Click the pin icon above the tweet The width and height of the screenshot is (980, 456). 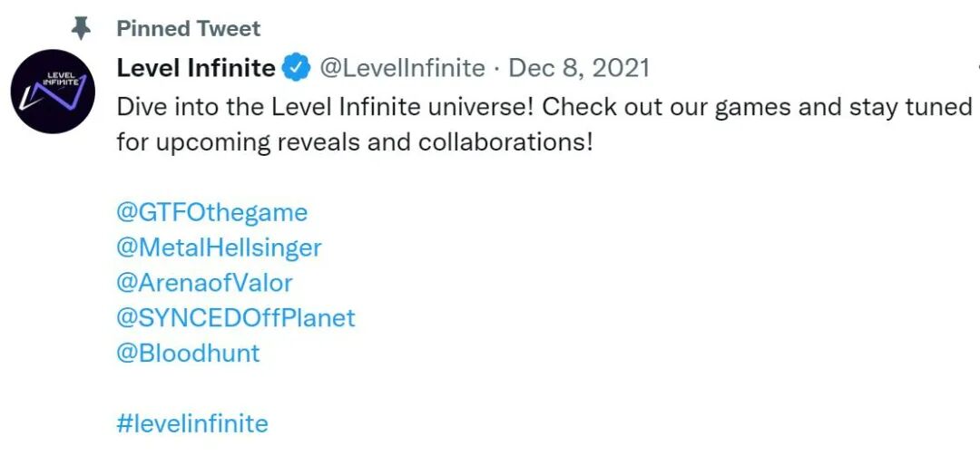coord(82,28)
